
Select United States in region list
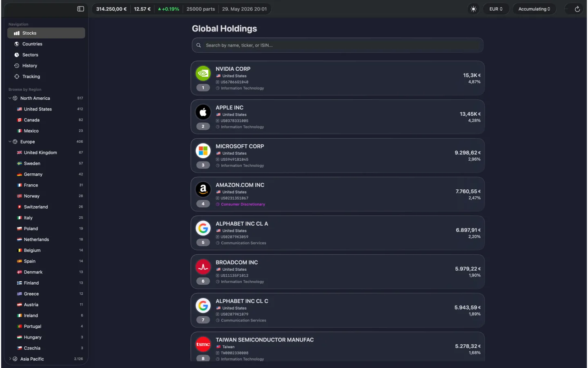(x=46, y=109)
